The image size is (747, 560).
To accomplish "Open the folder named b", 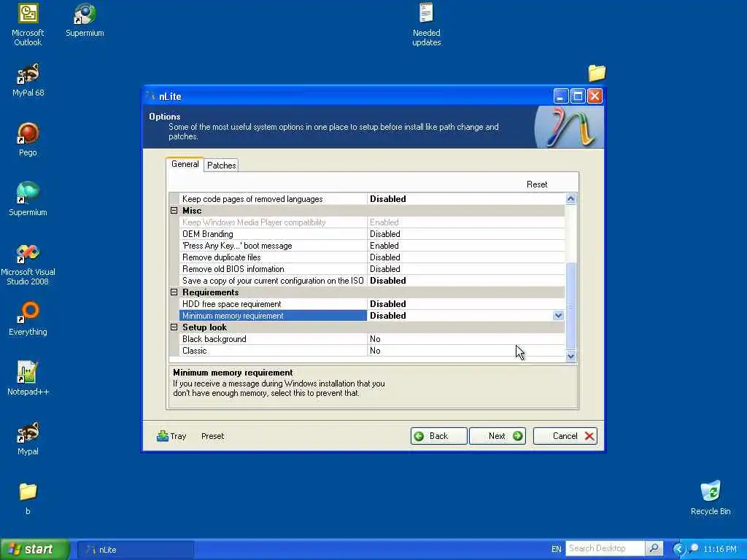I will [x=28, y=498].
